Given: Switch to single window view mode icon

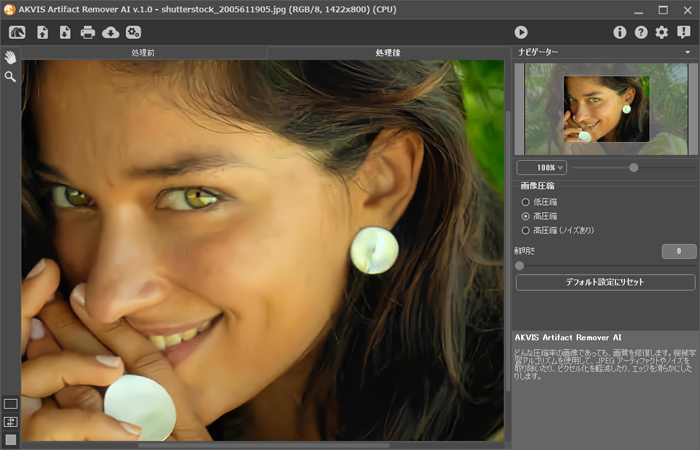Looking at the screenshot, I should tap(10, 404).
